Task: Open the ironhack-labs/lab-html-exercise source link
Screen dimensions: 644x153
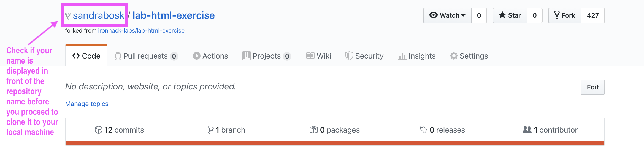Action: click(141, 31)
